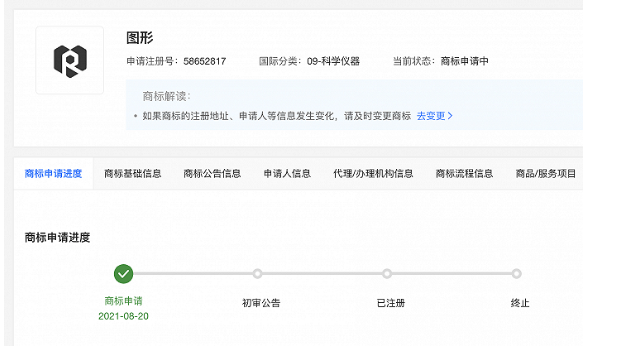Click the 09-科学仪器 classification text
The width and height of the screenshot is (624, 360).
click(333, 61)
